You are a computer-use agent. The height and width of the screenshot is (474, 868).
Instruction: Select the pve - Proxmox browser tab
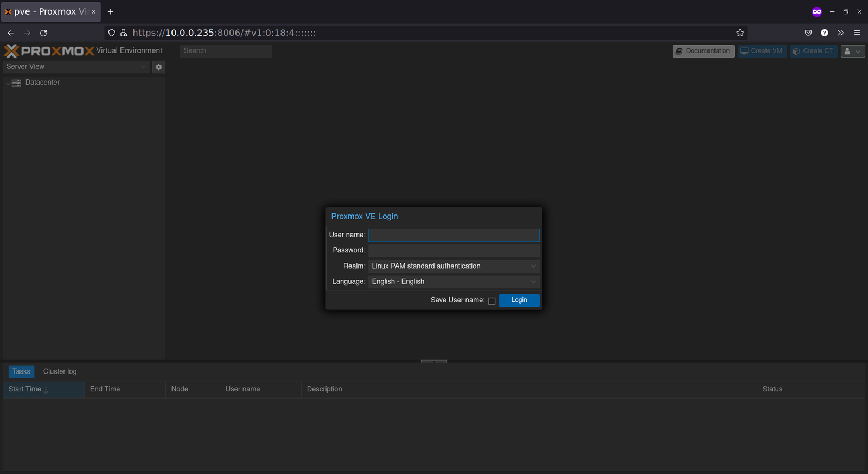(51, 11)
